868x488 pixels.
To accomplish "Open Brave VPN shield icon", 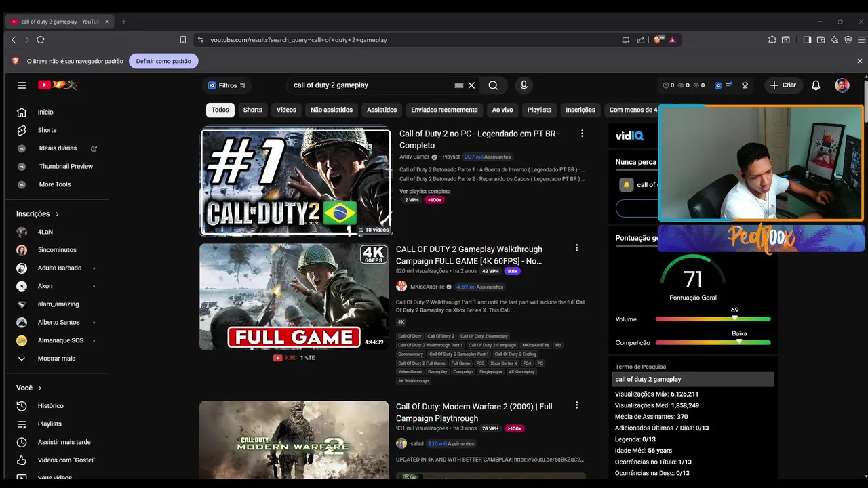I will (848, 40).
